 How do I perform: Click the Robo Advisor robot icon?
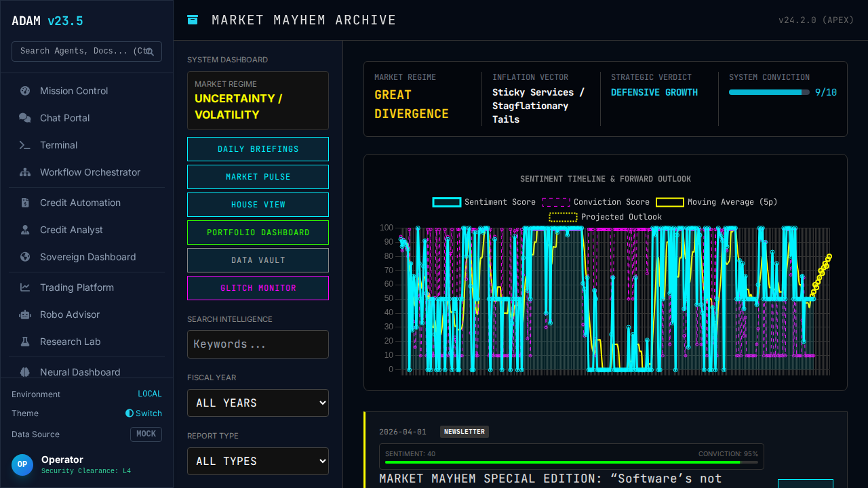[x=25, y=314]
